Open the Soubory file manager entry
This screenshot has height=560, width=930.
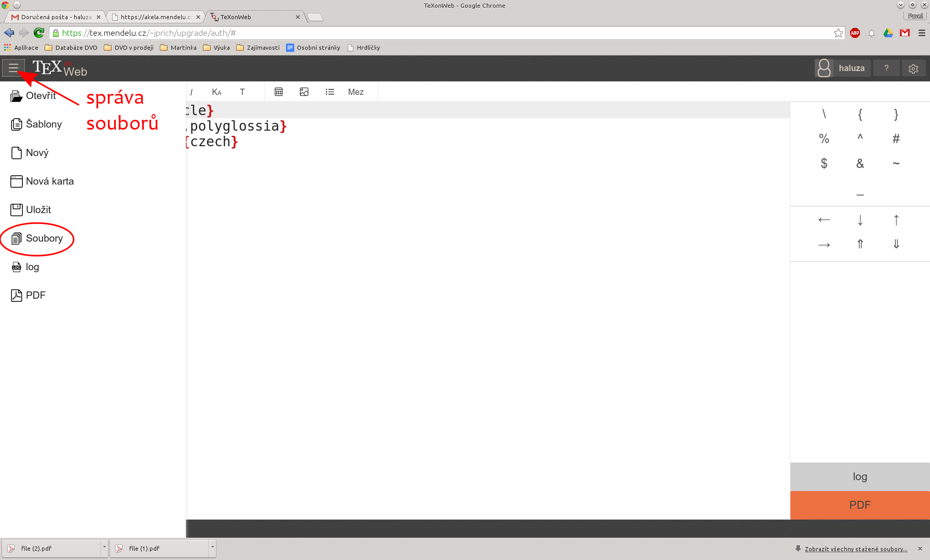point(37,239)
